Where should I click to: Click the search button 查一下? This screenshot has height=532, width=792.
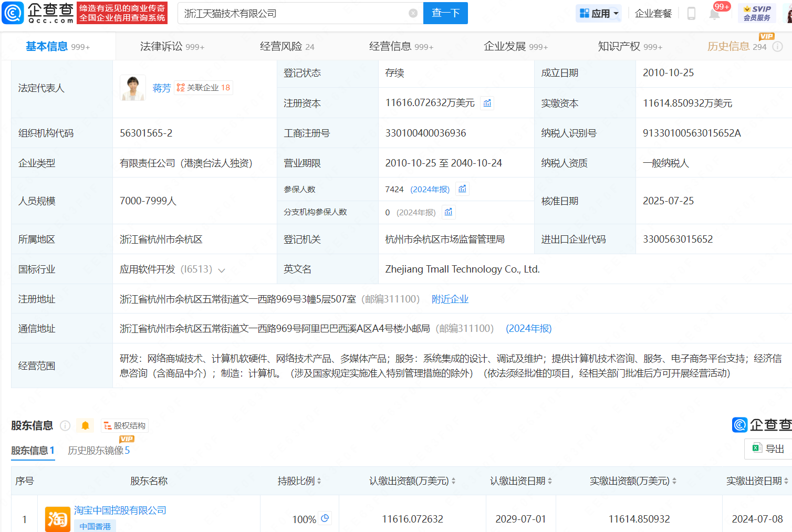point(445,13)
